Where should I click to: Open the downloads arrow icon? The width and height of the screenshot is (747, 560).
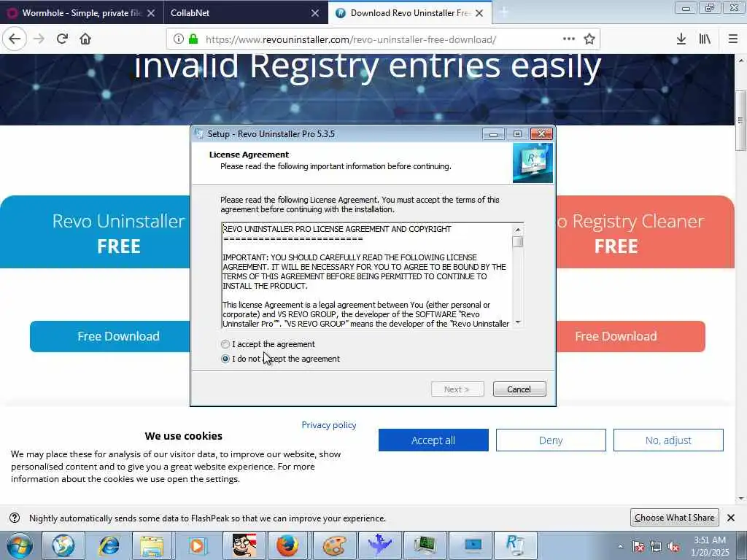point(681,39)
